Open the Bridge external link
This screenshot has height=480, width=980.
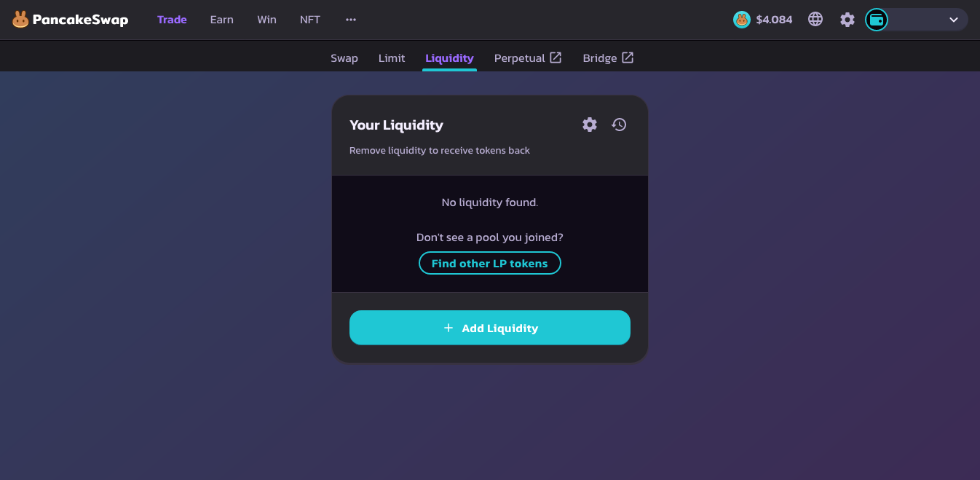click(608, 58)
